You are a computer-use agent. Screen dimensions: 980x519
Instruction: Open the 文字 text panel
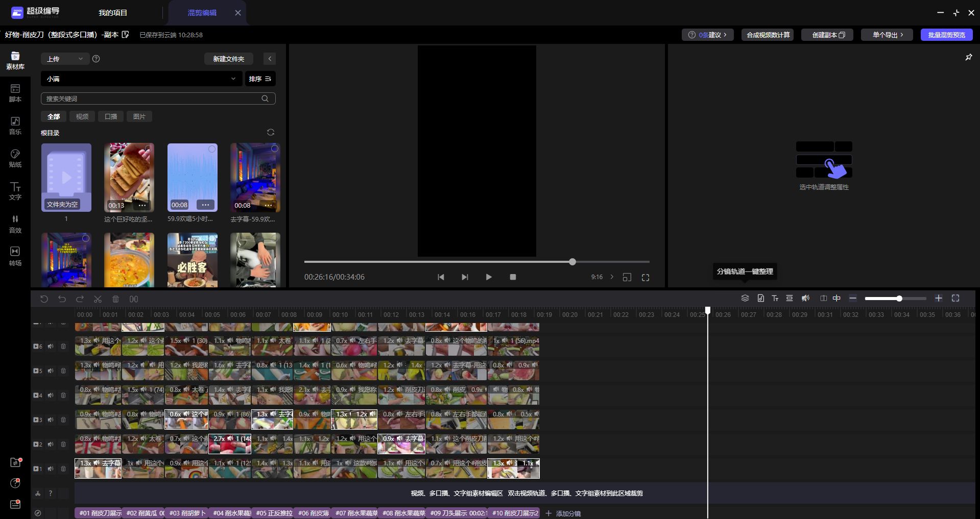15,191
